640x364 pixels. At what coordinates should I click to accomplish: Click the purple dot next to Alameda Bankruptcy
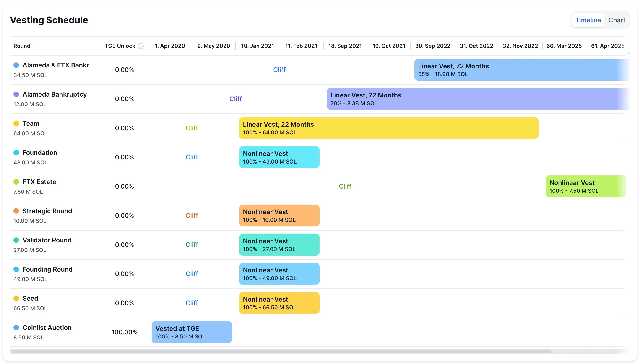[x=16, y=94]
